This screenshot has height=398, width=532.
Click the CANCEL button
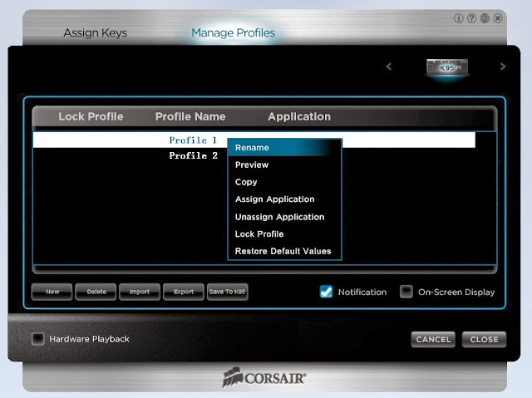(x=433, y=340)
